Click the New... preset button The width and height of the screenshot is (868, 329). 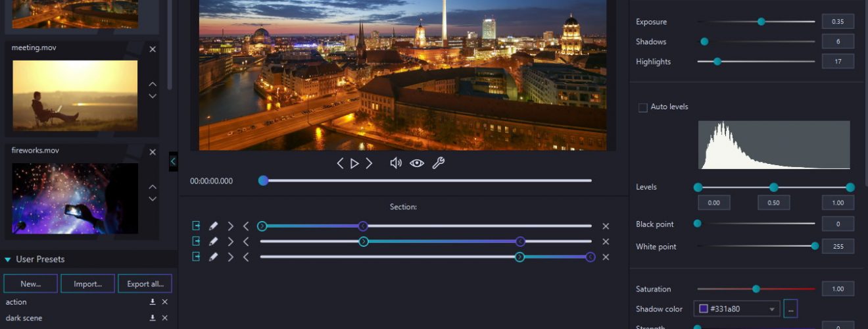(x=30, y=284)
